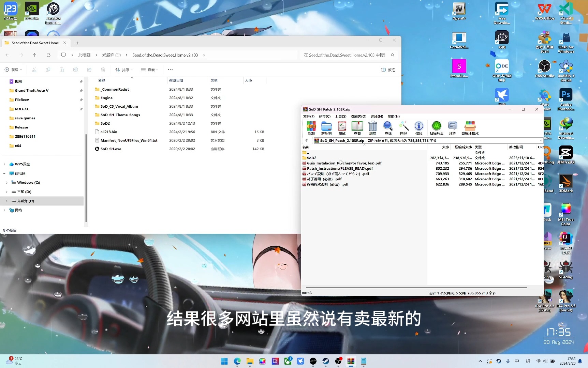The image size is (588, 368).
Task: Click Microsoft Edge on the taskbar
Action: click(237, 361)
